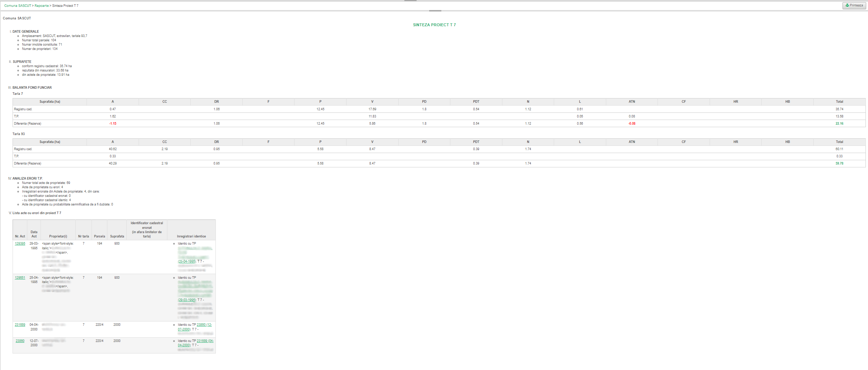Click the SINTEZA PROIECT T 7 heading
Viewport: 868px width, 370px height.
point(434,25)
